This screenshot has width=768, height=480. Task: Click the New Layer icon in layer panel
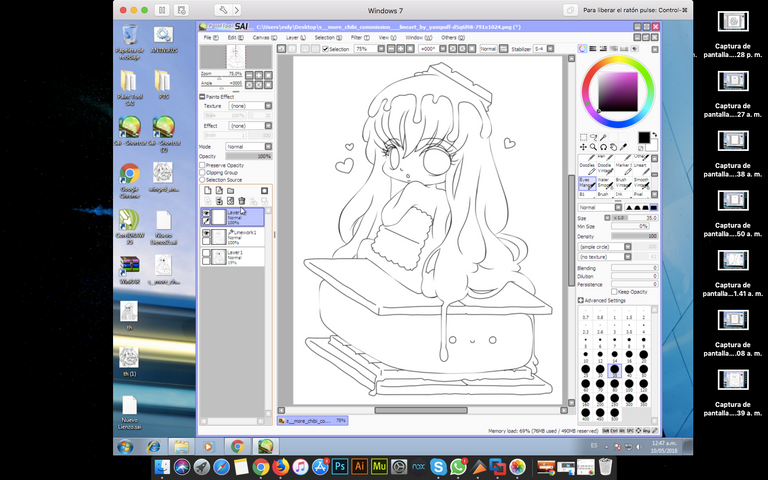coord(208,191)
